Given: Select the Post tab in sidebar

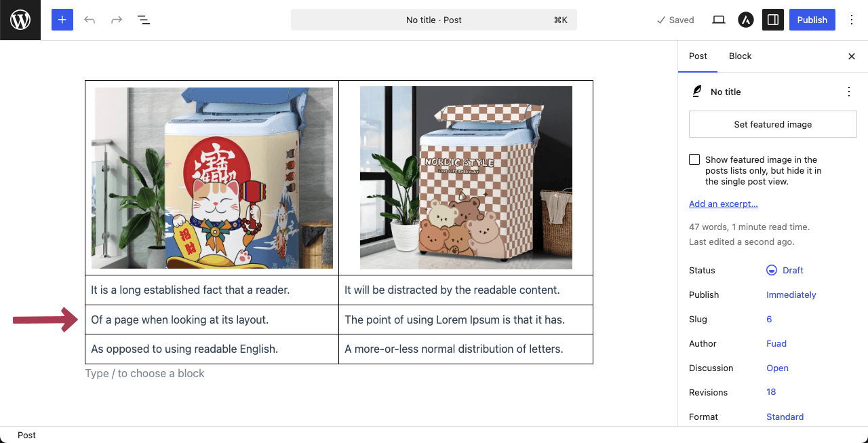Looking at the screenshot, I should (x=698, y=56).
